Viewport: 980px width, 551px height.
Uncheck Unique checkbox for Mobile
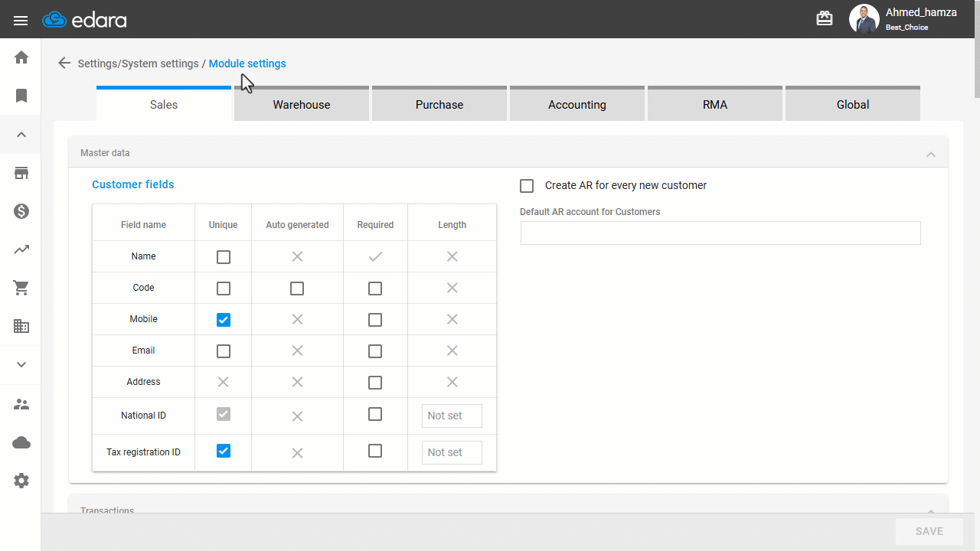pos(224,320)
